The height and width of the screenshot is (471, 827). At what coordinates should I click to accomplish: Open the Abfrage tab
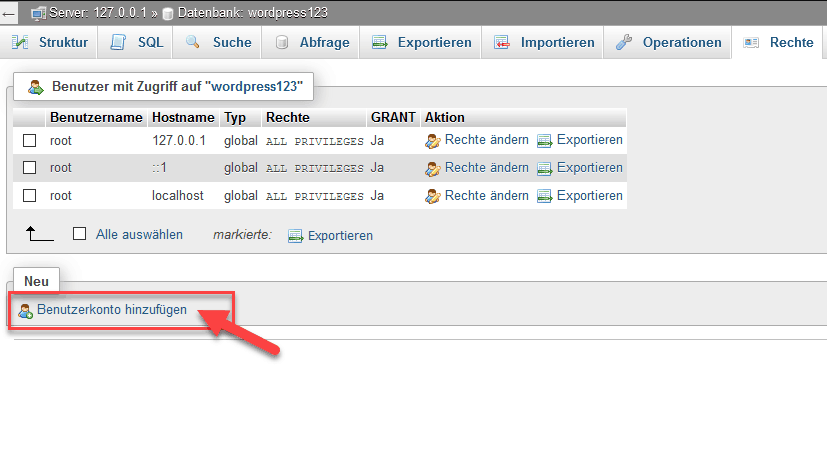coord(310,43)
